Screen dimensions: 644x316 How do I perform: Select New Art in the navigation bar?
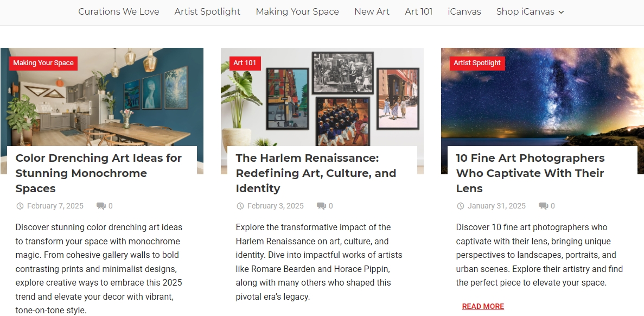coord(372,11)
